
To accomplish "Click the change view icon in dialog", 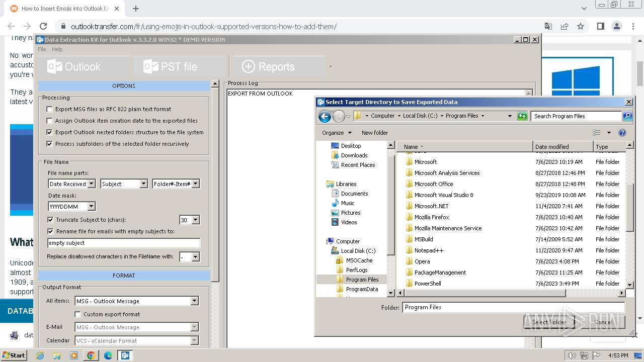I will pyautogui.click(x=597, y=133).
